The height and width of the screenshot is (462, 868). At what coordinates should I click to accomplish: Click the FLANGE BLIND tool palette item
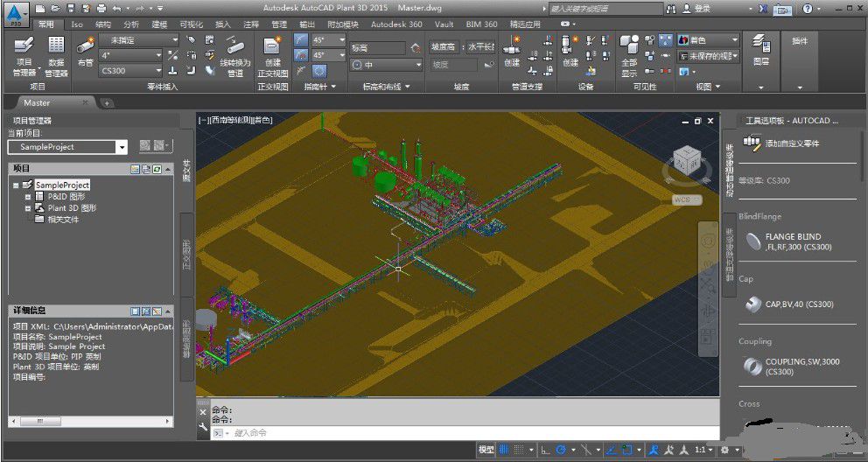pos(798,241)
